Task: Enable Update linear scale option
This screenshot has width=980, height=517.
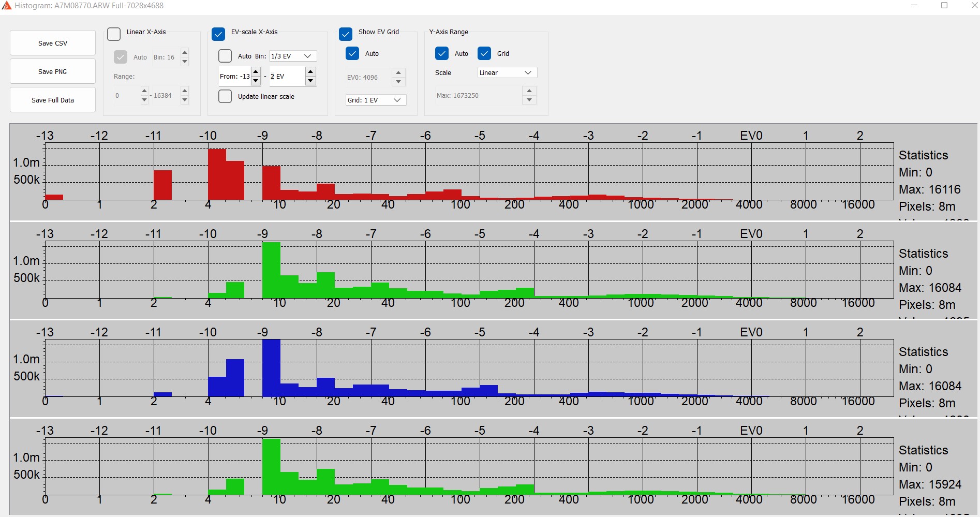Action: [225, 97]
